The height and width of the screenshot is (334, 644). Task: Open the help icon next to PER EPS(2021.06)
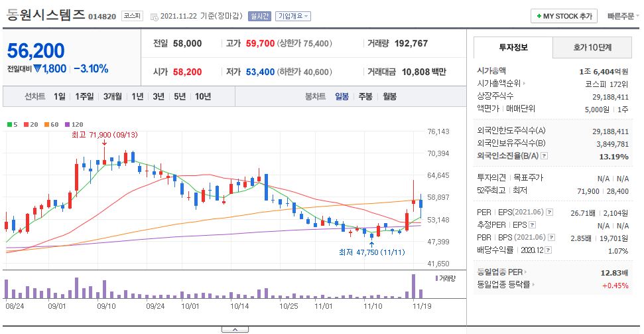(x=549, y=212)
